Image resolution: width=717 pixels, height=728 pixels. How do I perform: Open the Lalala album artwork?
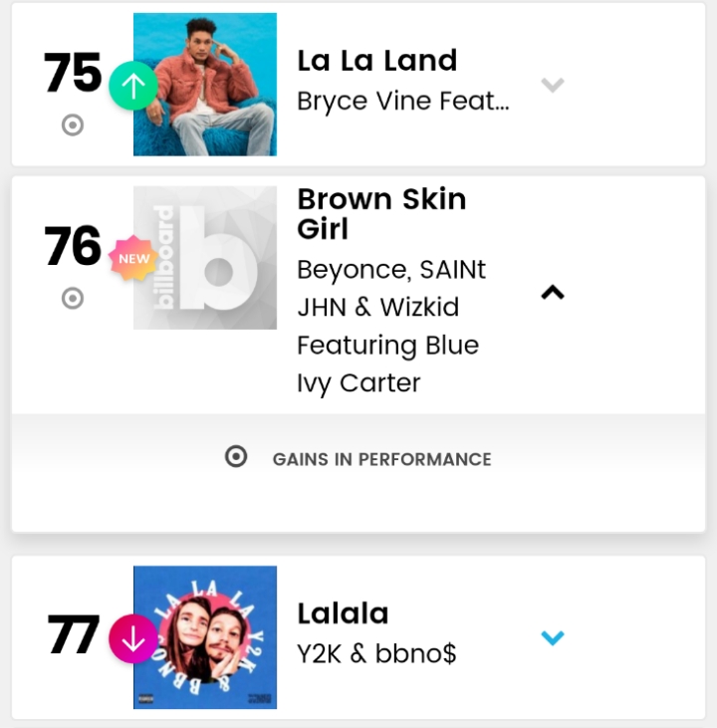coord(205,637)
